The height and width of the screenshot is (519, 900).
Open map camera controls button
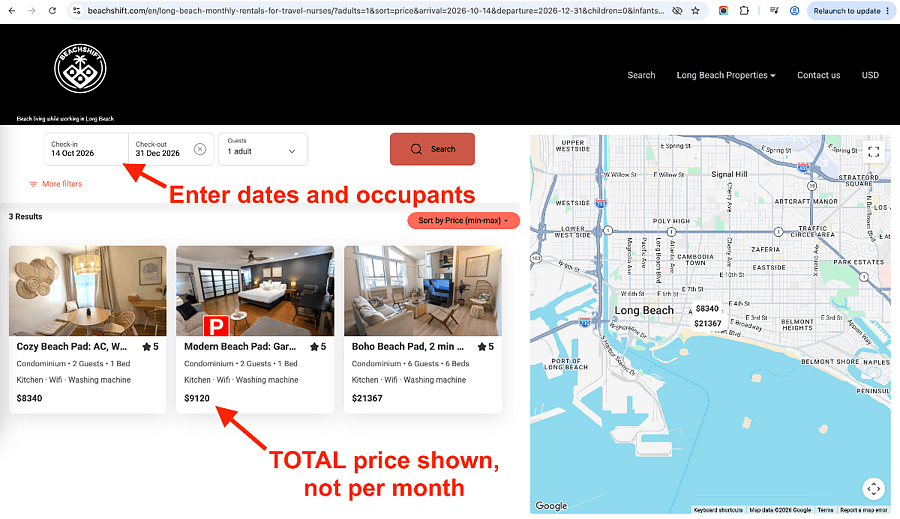click(874, 489)
